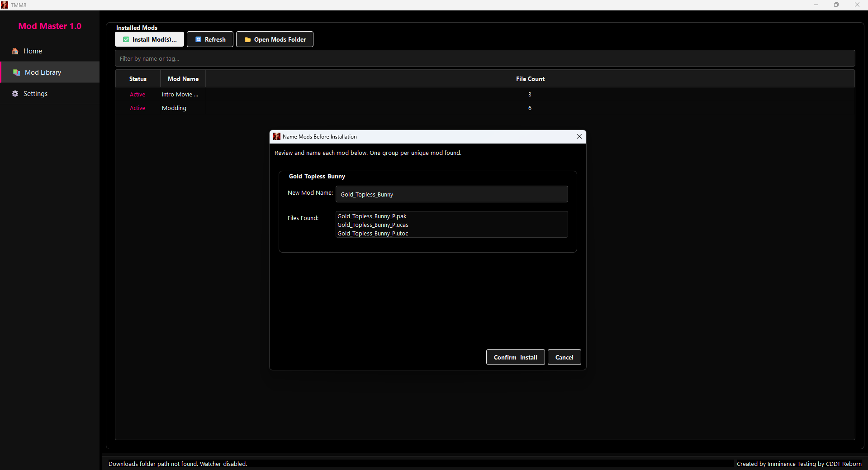Click the Mod Library icon
The height and width of the screenshot is (470, 868).
pyautogui.click(x=16, y=72)
